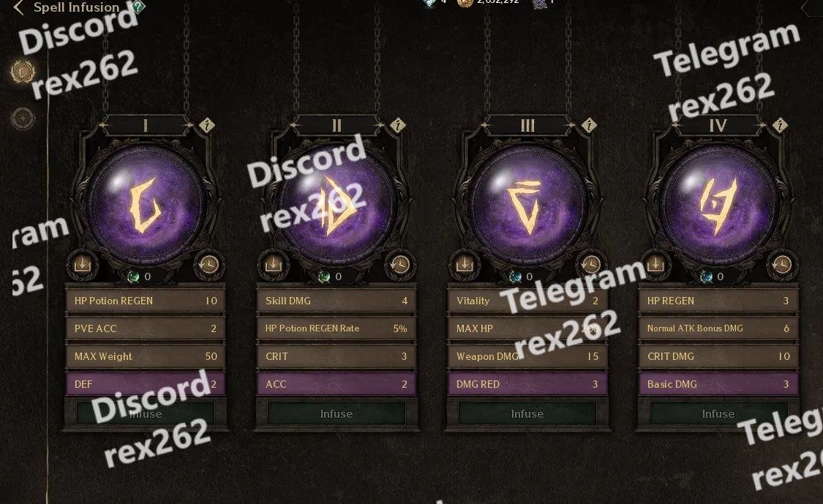Click the history clock icon under orb IV
Screen dimensions: 823x504
pyautogui.click(x=781, y=263)
